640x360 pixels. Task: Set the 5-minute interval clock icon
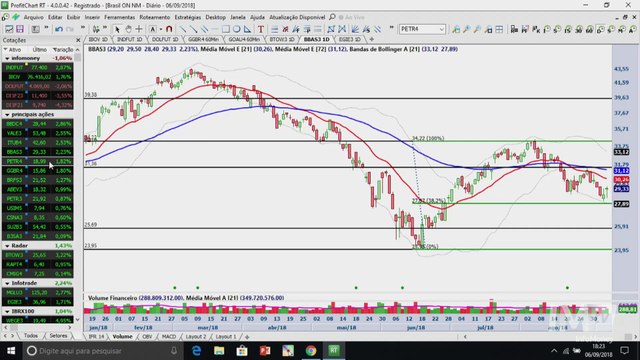pyautogui.click(x=557, y=29)
